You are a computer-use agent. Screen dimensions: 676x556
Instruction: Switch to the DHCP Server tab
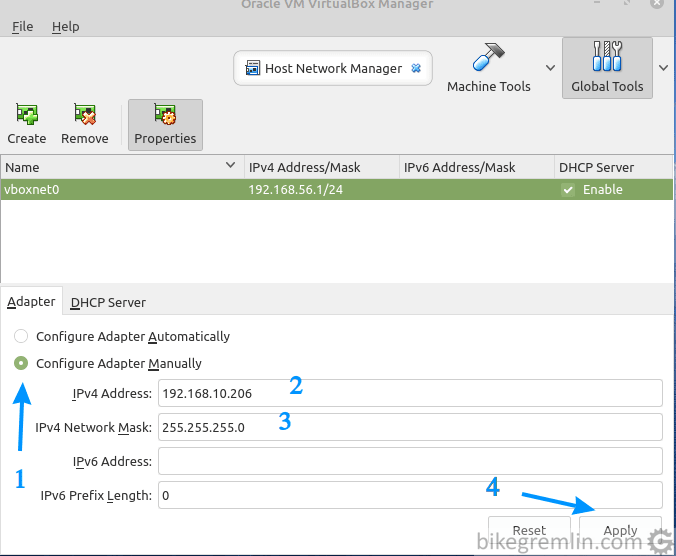(x=108, y=302)
